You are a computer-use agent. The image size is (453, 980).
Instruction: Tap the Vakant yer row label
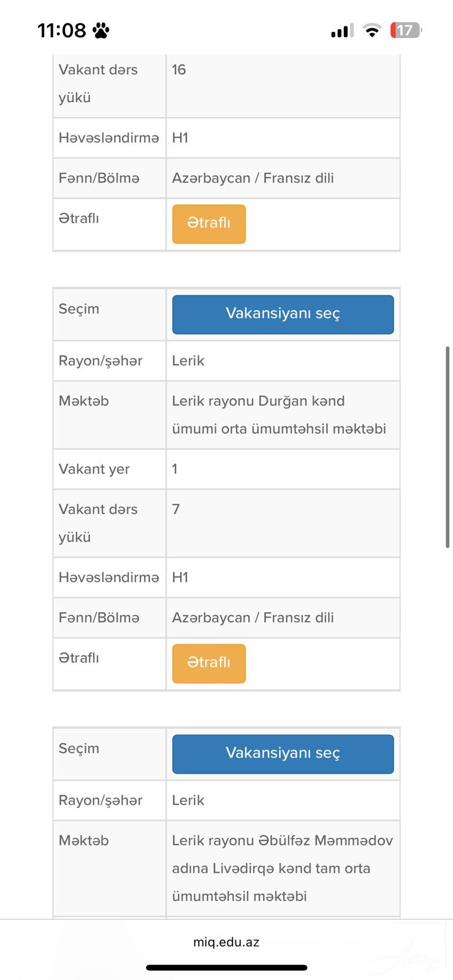click(x=94, y=469)
